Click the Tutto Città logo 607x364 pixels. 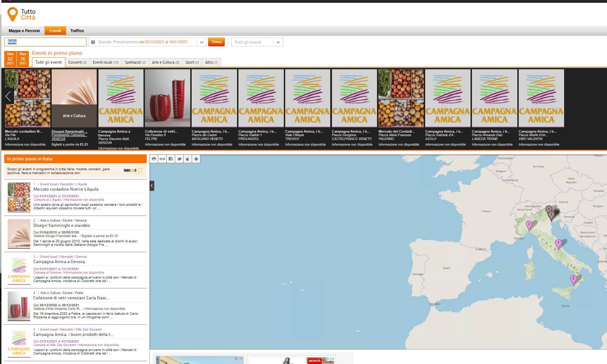pos(22,14)
